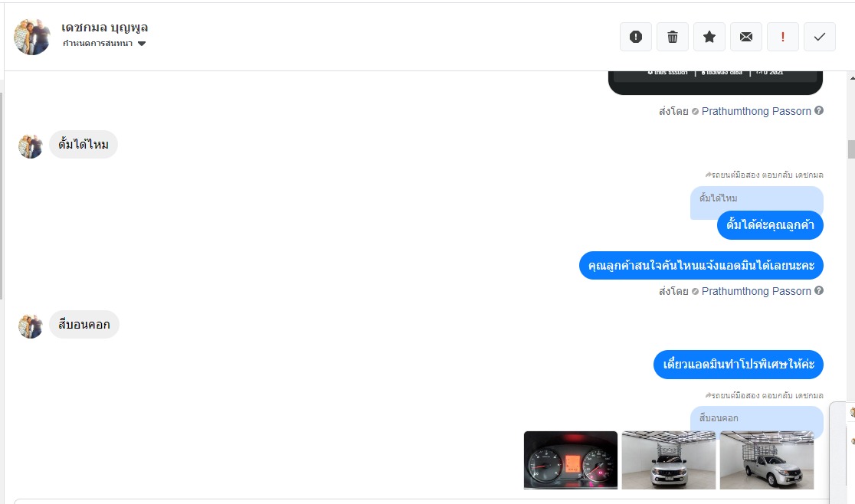
Task: Open the dashboard gauge photo thumbnail
Action: click(x=571, y=460)
